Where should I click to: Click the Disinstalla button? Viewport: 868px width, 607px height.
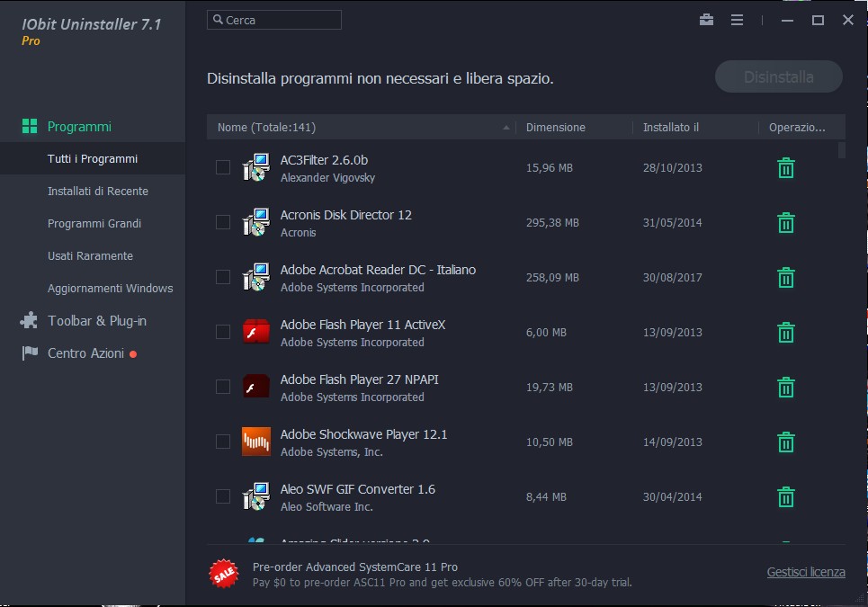point(779,77)
